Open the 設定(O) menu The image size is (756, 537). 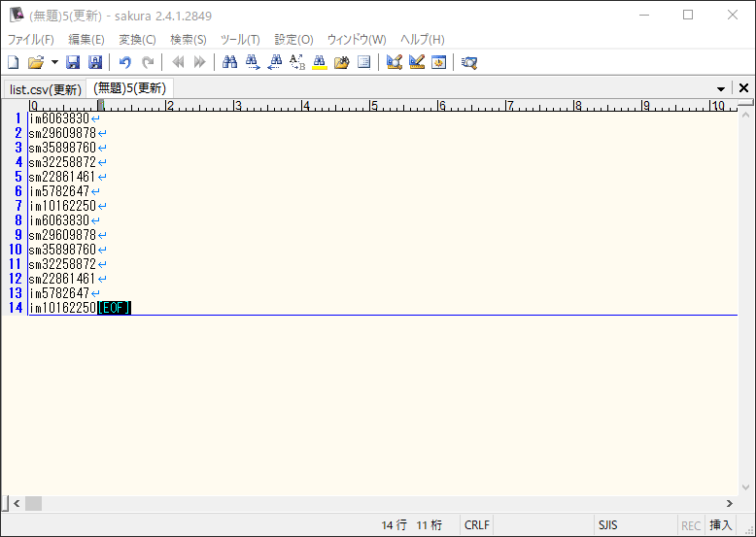(x=293, y=40)
